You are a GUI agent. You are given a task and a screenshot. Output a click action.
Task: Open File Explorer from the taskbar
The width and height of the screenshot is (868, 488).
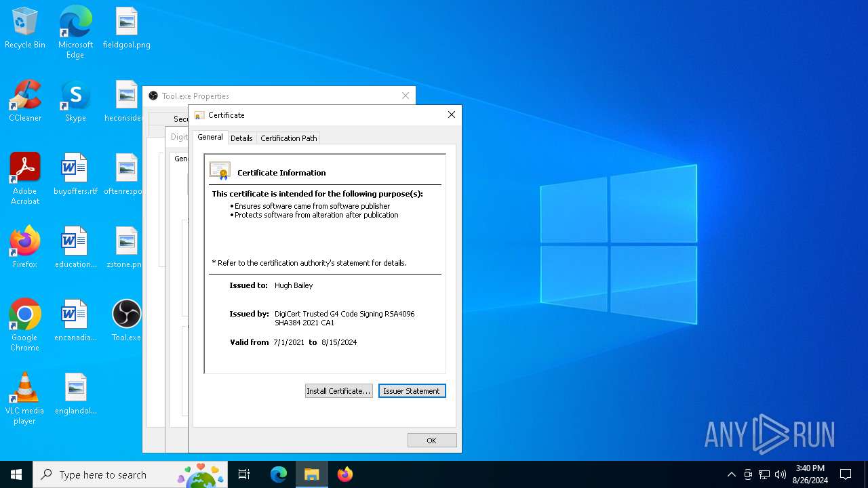tap(312, 474)
